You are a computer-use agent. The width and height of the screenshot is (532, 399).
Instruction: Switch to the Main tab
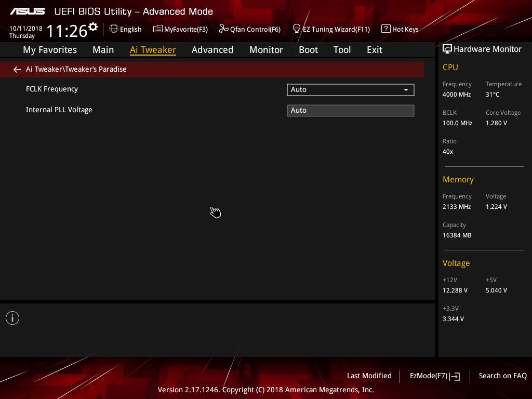pos(103,50)
